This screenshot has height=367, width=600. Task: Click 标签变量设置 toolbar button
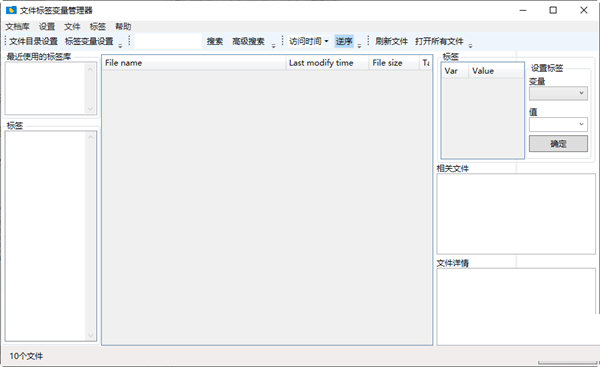(x=89, y=41)
